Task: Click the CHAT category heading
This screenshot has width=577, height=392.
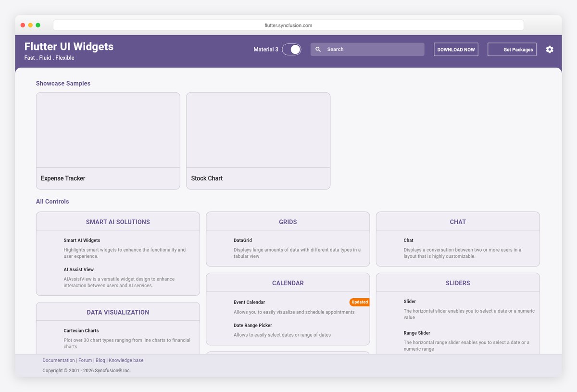Action: [x=458, y=222]
